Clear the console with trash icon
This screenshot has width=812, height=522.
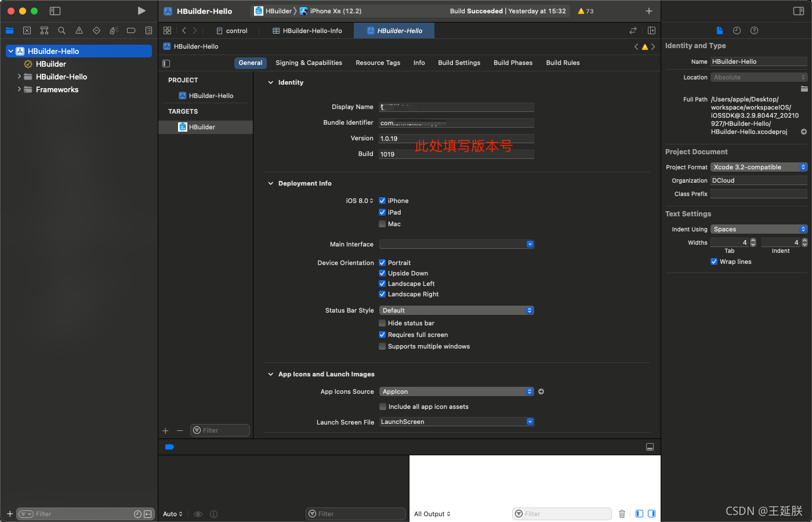pos(622,514)
